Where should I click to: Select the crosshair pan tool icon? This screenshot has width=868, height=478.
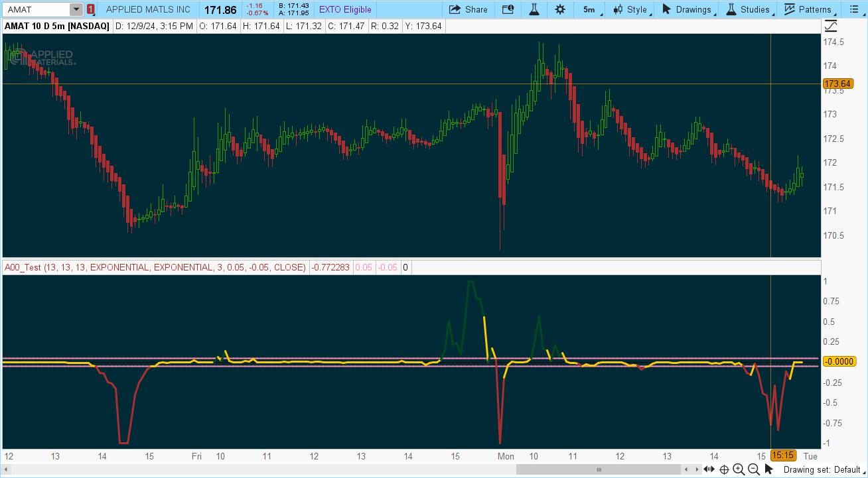click(x=724, y=469)
